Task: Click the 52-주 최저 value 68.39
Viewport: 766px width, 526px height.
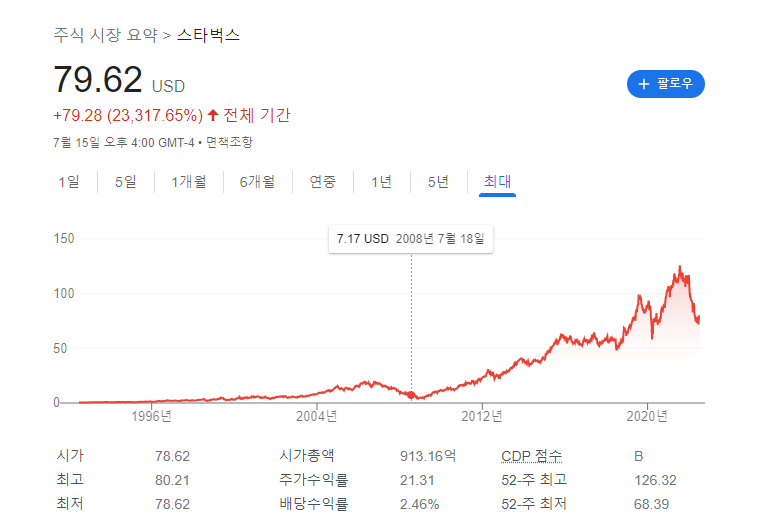Action: tap(651, 504)
